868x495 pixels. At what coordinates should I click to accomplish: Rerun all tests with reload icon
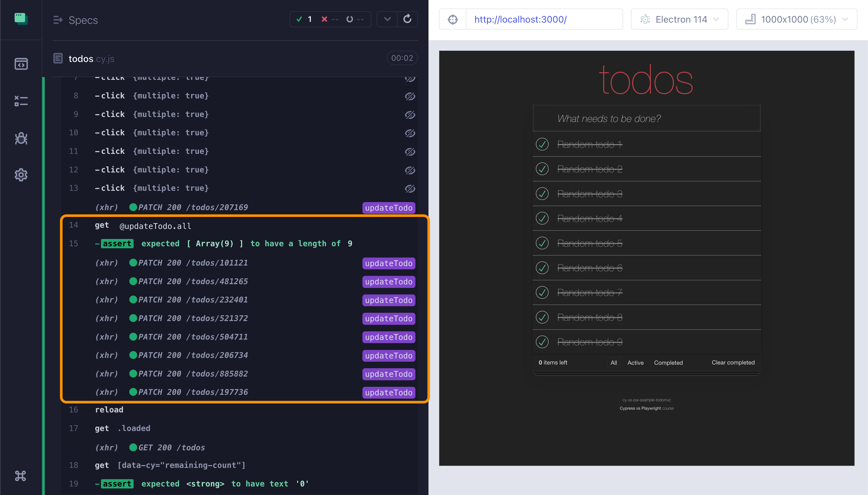coord(407,19)
